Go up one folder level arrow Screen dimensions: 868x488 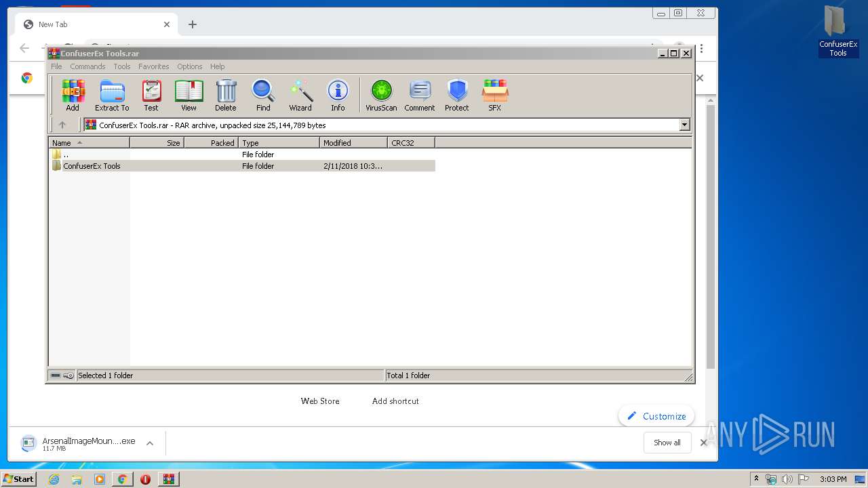pyautogui.click(x=62, y=125)
